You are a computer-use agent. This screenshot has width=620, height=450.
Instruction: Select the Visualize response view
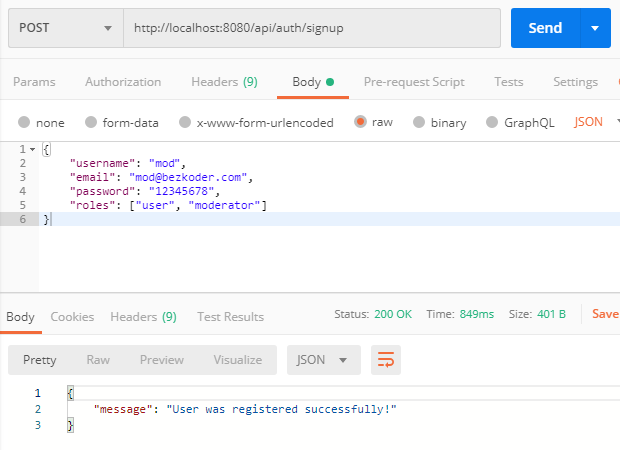point(238,359)
